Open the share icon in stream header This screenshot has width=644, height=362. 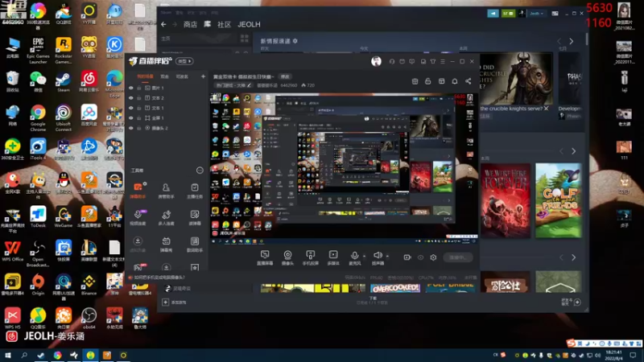tap(469, 81)
